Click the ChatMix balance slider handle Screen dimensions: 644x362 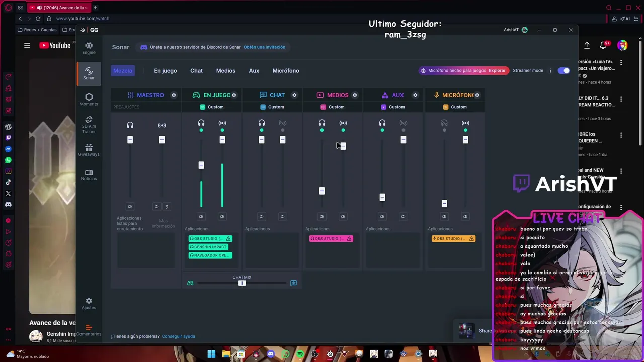point(242,283)
